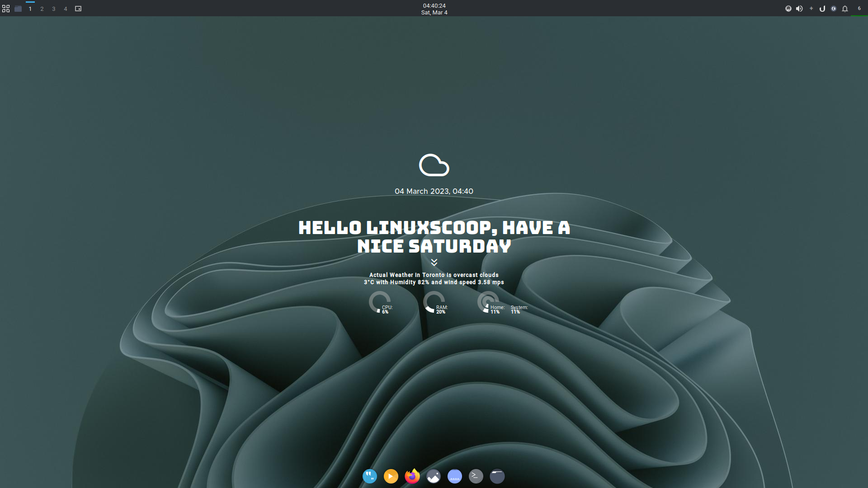This screenshot has width=868, height=488.
Task: Expand the double chevron below the greeting
Action: [434, 262]
